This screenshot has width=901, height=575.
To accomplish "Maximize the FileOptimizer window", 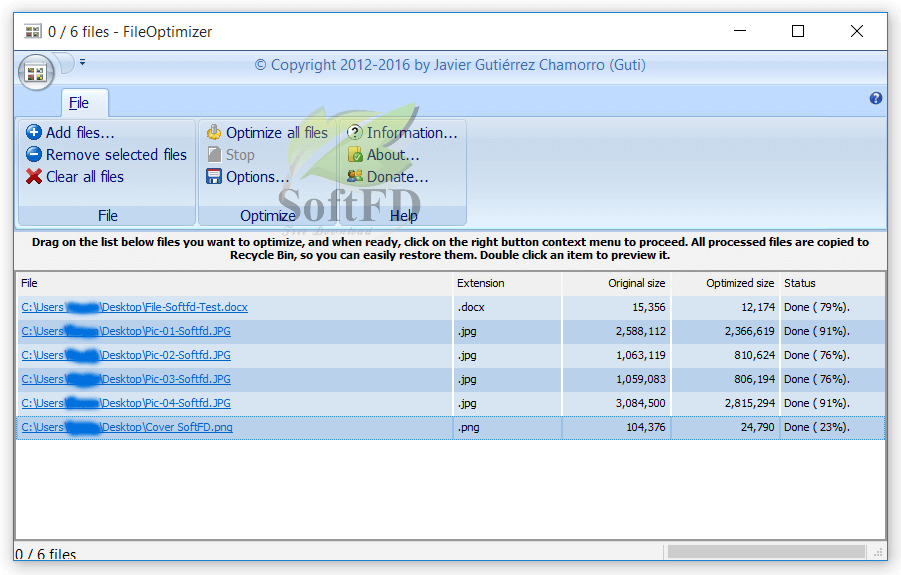I will (x=798, y=31).
